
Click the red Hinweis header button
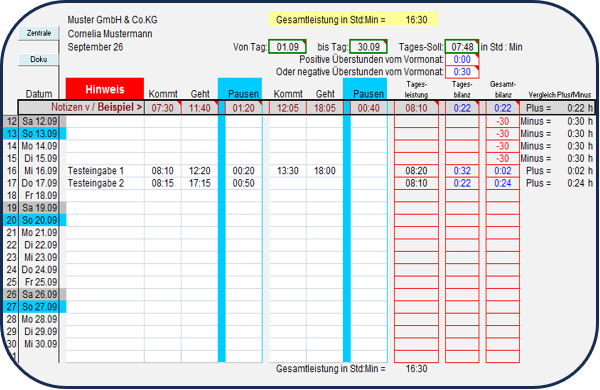[105, 89]
